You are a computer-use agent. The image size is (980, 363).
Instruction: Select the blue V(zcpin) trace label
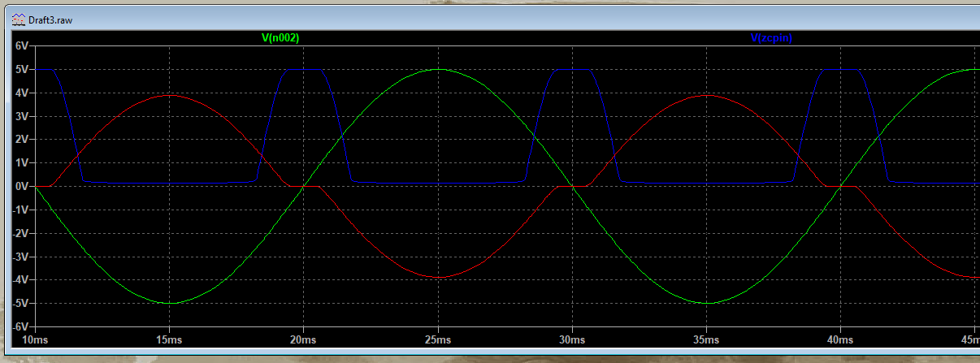[771, 37]
